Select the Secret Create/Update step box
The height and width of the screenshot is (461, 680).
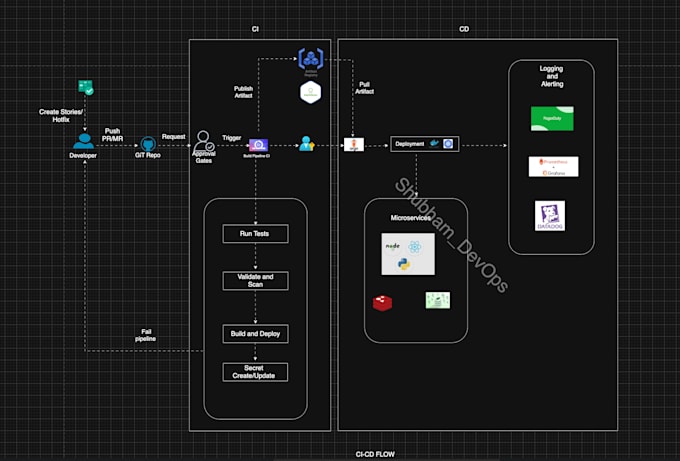[x=255, y=372]
